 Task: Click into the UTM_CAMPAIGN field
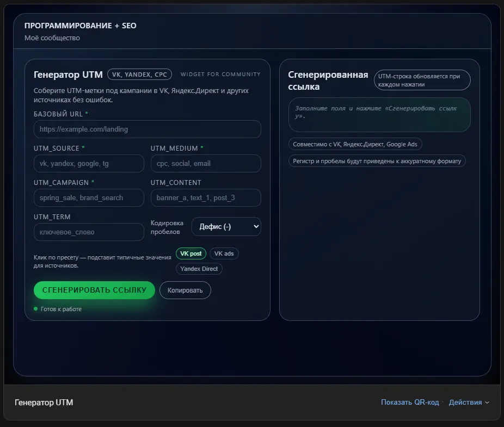click(89, 198)
